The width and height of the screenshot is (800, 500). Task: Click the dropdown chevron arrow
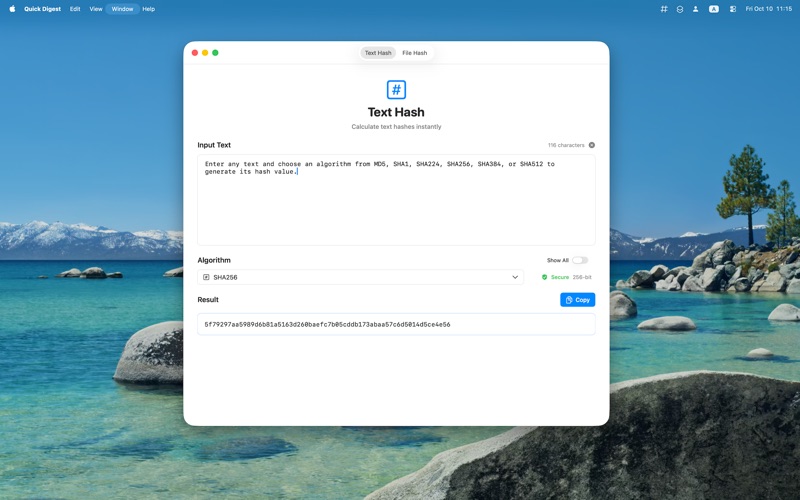[x=515, y=277]
